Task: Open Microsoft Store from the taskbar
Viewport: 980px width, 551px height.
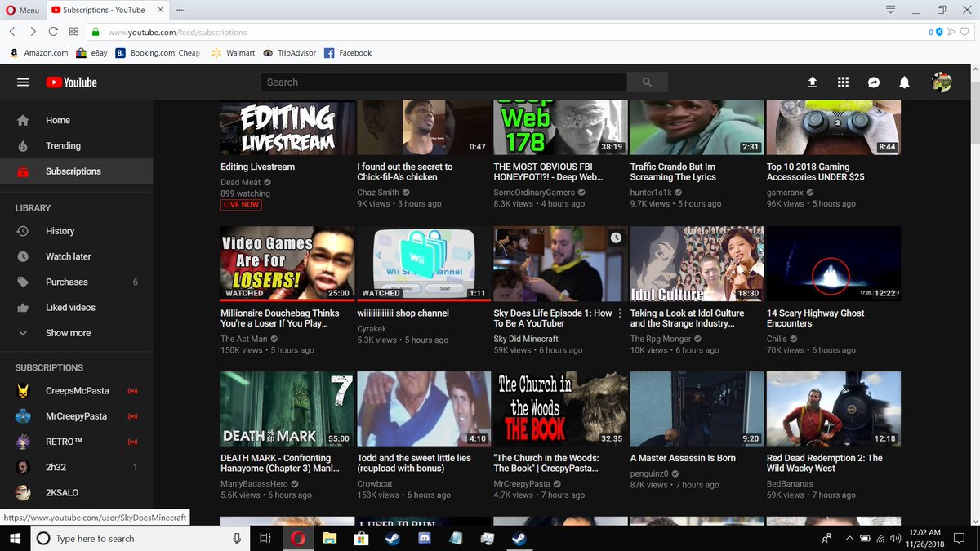Action: (x=361, y=539)
